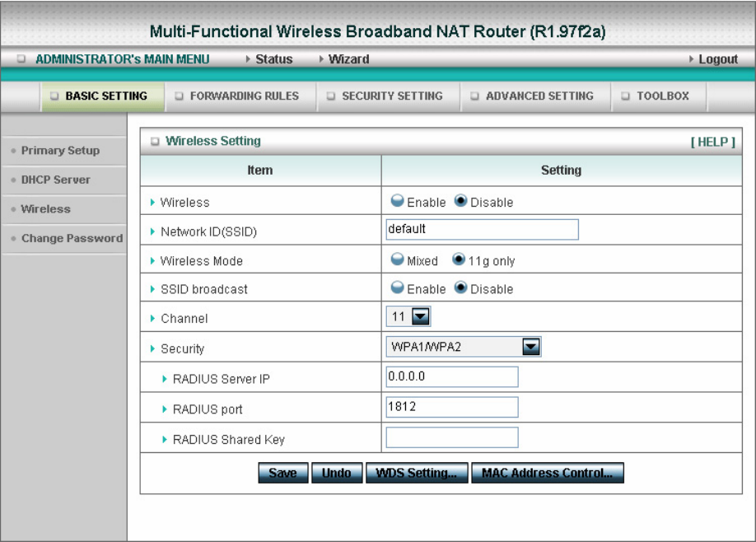Click the arrow bullet beside SSID broadcast
Screen dimensions: 756x542
(x=152, y=289)
